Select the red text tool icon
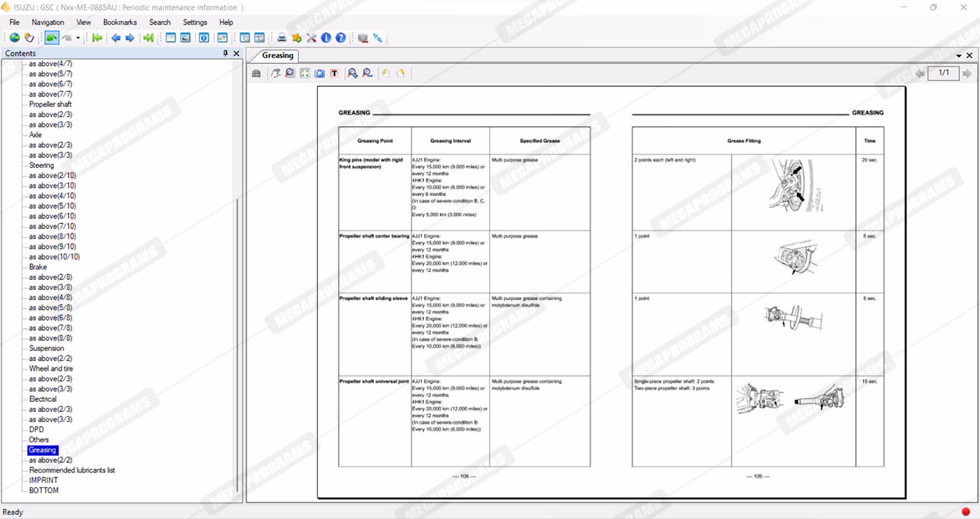Viewport: 980px width, 519px height. (x=334, y=73)
